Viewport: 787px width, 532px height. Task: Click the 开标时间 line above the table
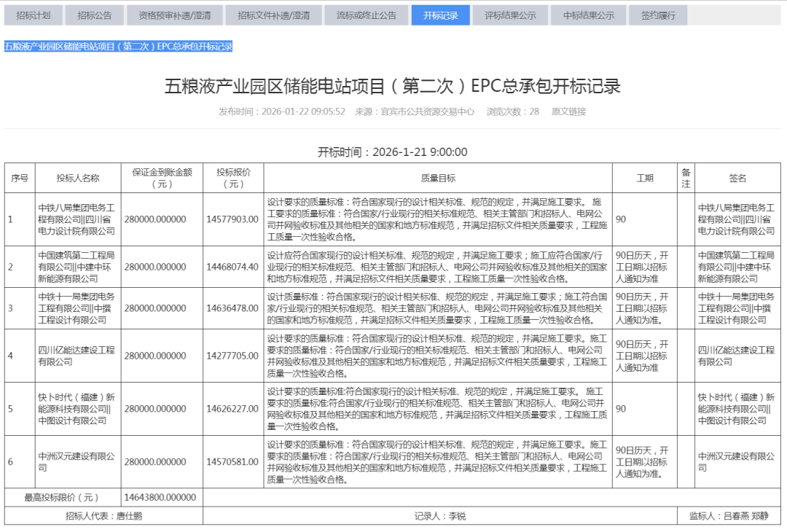click(x=393, y=152)
